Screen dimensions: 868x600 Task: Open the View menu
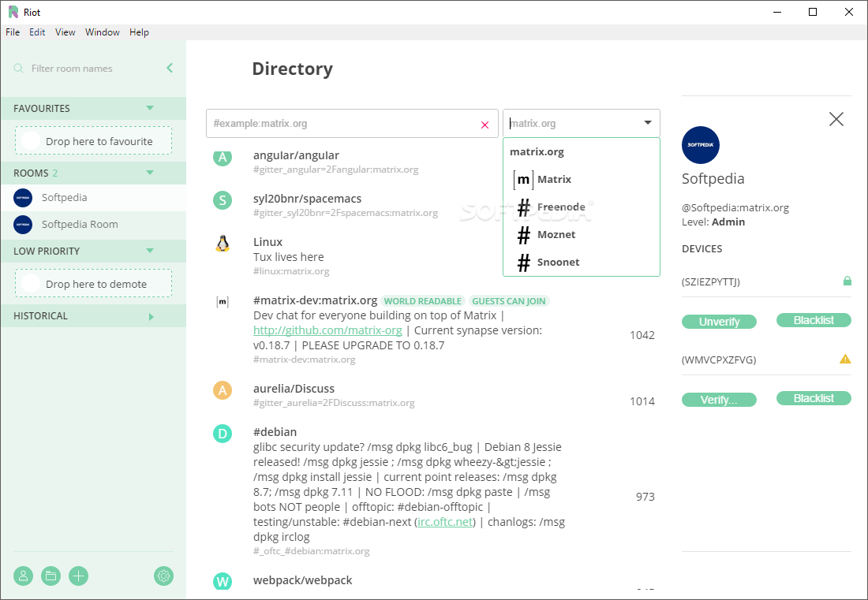point(65,32)
